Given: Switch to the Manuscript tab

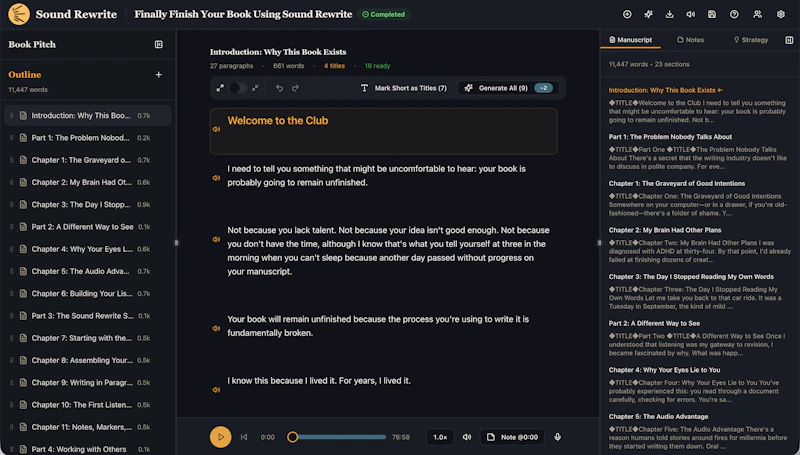Looking at the screenshot, I should tap(631, 40).
